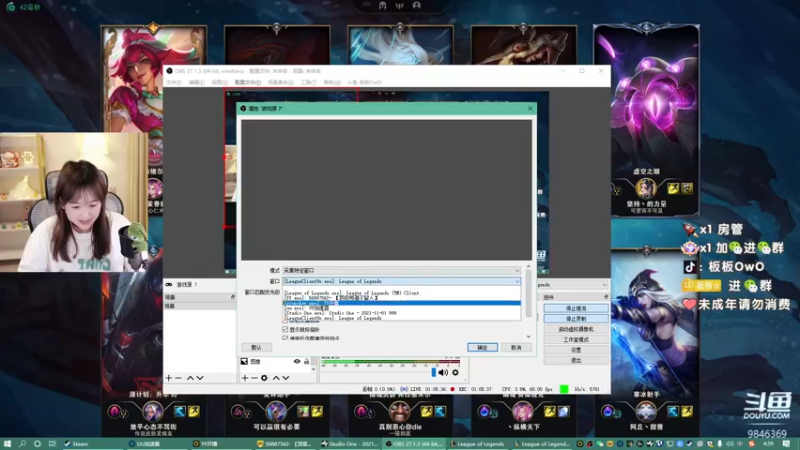Open the 视图 menu in OBS

pyautogui.click(x=219, y=82)
